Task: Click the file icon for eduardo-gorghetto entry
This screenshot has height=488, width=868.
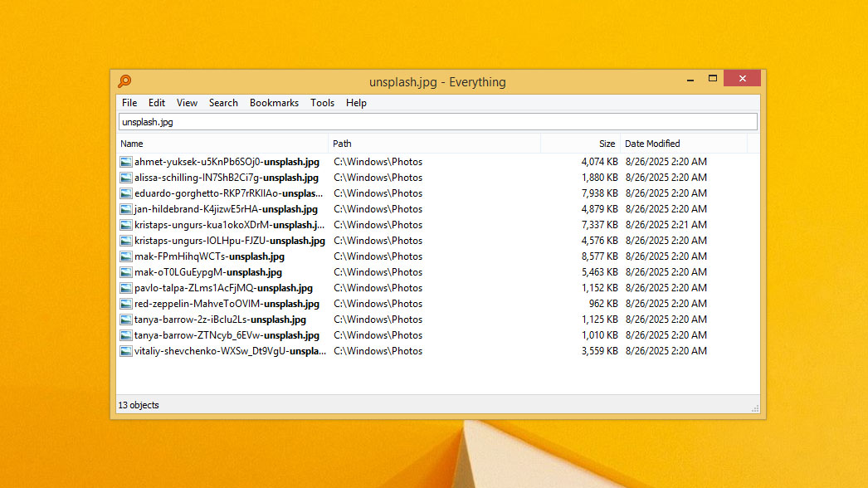Action: 125,193
